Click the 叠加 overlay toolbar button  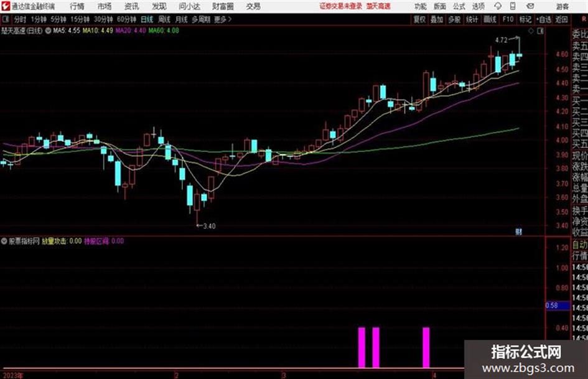[437, 19]
